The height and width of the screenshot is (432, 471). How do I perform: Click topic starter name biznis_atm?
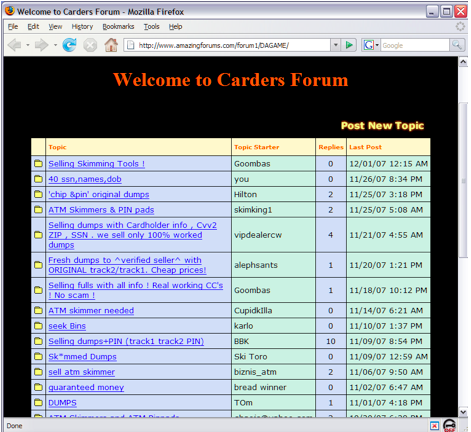255,372
